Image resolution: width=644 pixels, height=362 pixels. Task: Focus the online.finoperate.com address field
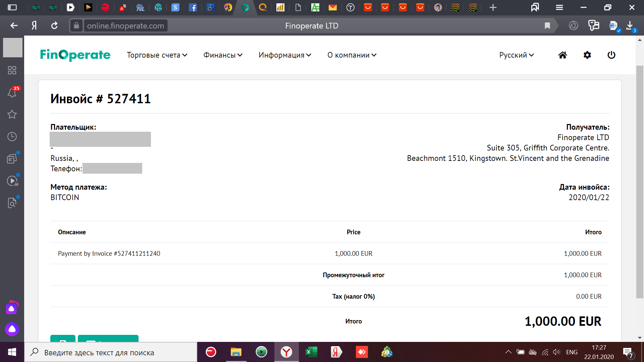coord(125,25)
